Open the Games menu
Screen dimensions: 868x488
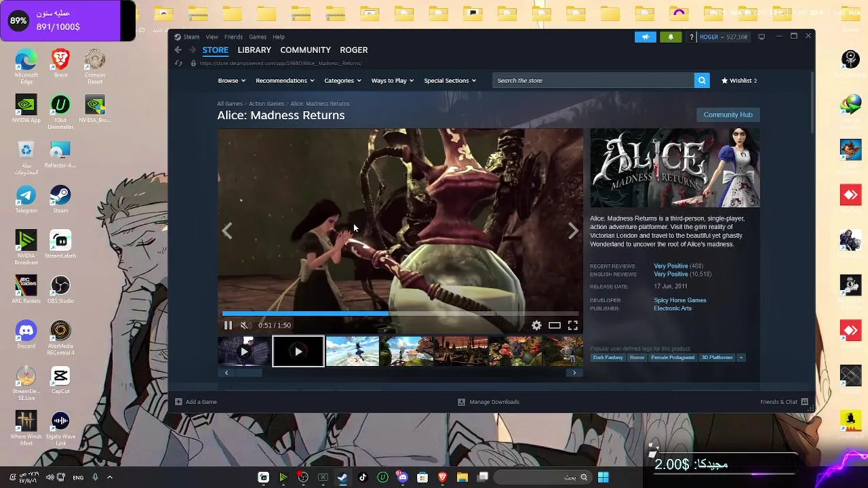[x=258, y=37]
